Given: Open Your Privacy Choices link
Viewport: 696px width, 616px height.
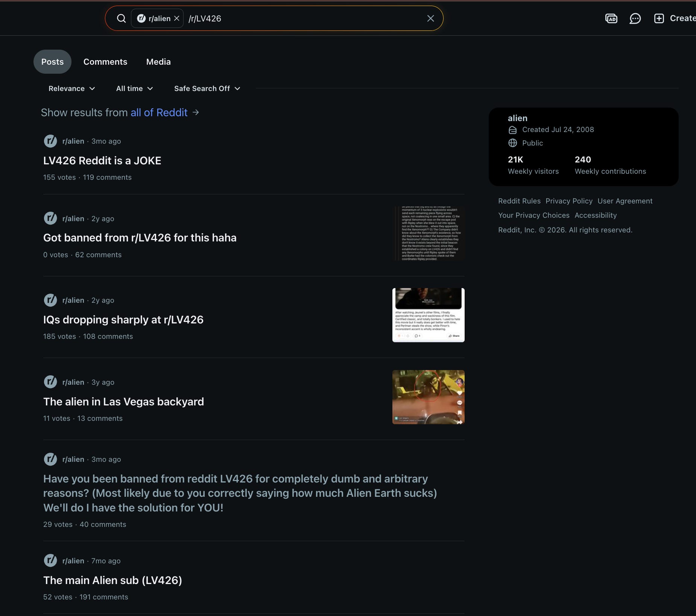Looking at the screenshot, I should (x=533, y=215).
